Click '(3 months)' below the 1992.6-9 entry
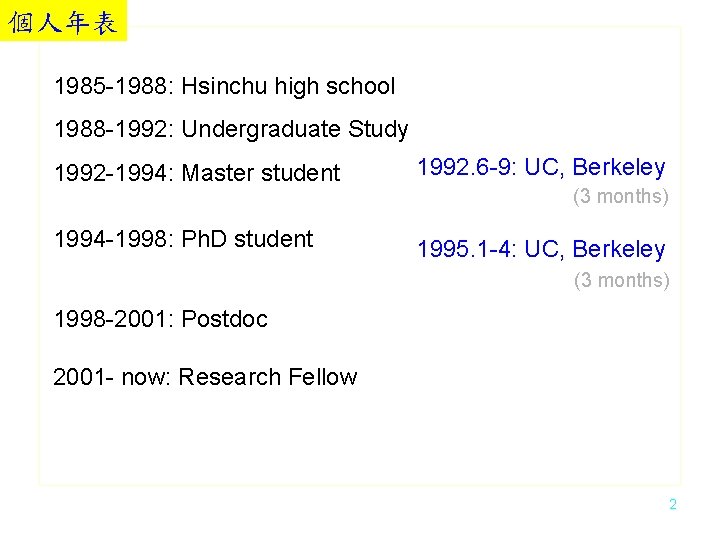Image resolution: width=720 pixels, height=540 pixels. pyautogui.click(x=620, y=196)
